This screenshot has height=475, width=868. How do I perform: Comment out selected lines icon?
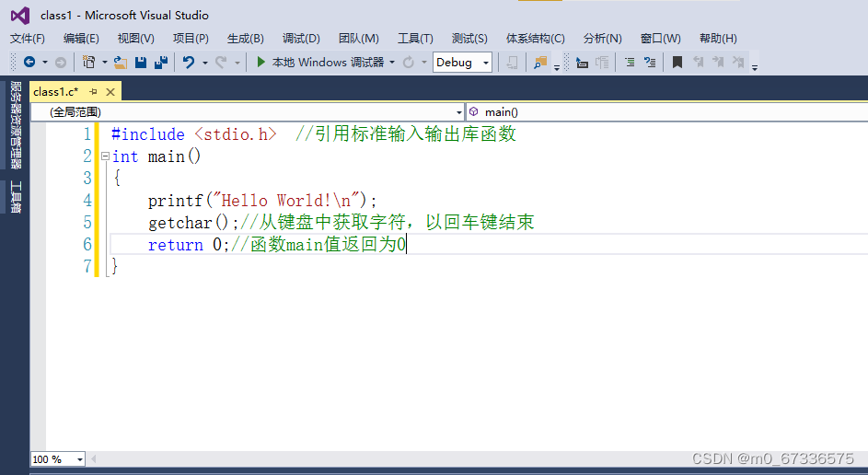coord(630,63)
